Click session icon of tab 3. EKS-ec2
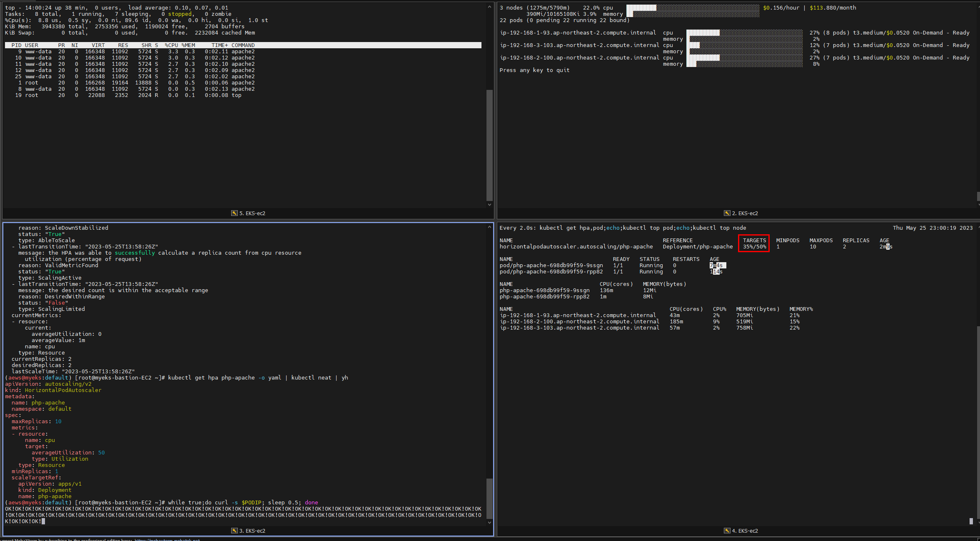980x541 pixels. coord(234,531)
